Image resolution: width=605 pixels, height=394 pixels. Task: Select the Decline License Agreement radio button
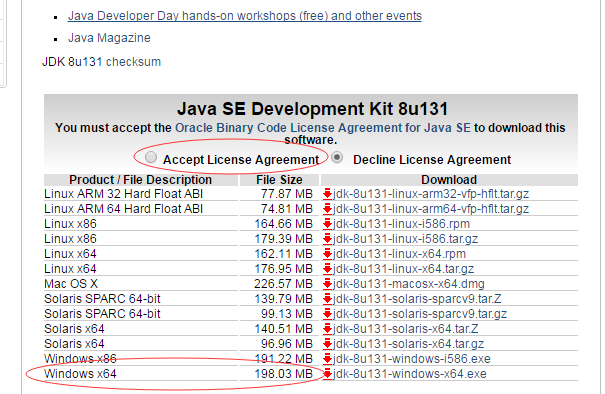click(337, 157)
